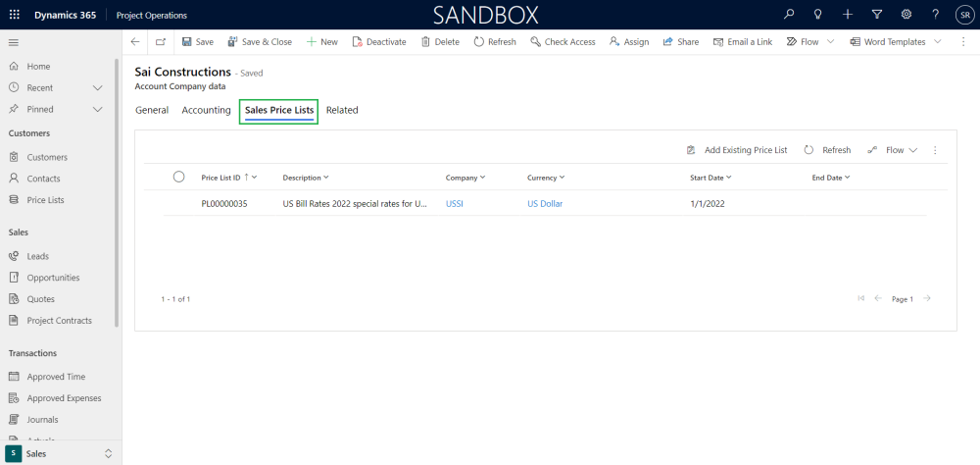
Task: Open the Currency column menu
Action: point(546,178)
